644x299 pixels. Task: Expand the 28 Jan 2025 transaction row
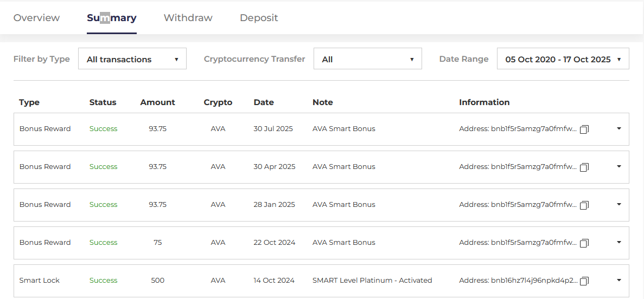[619, 204]
